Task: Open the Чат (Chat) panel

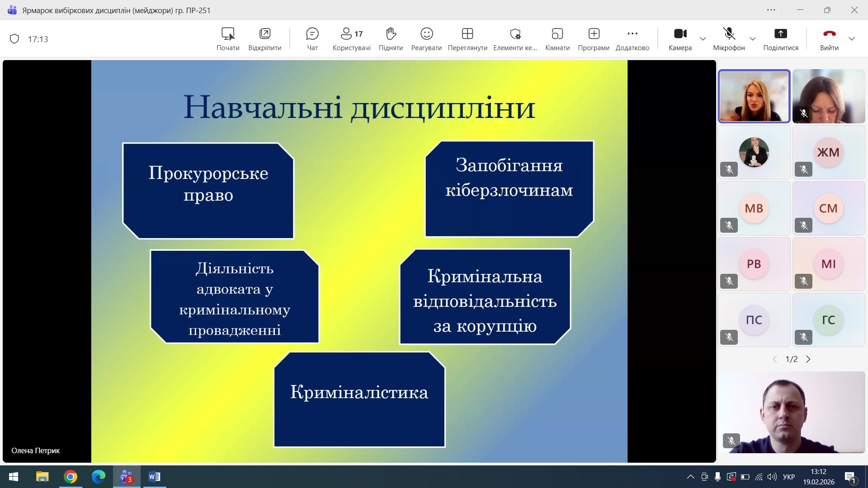Action: (x=312, y=38)
